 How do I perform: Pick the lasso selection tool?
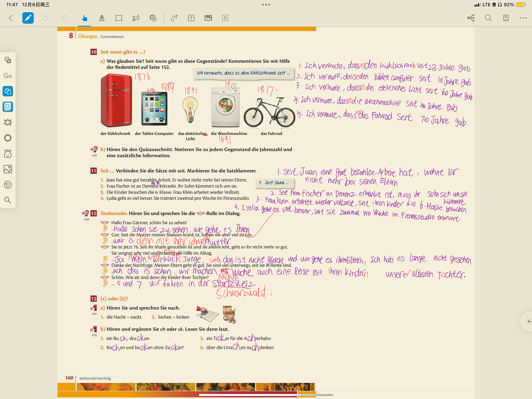pyautogui.click(x=136, y=18)
